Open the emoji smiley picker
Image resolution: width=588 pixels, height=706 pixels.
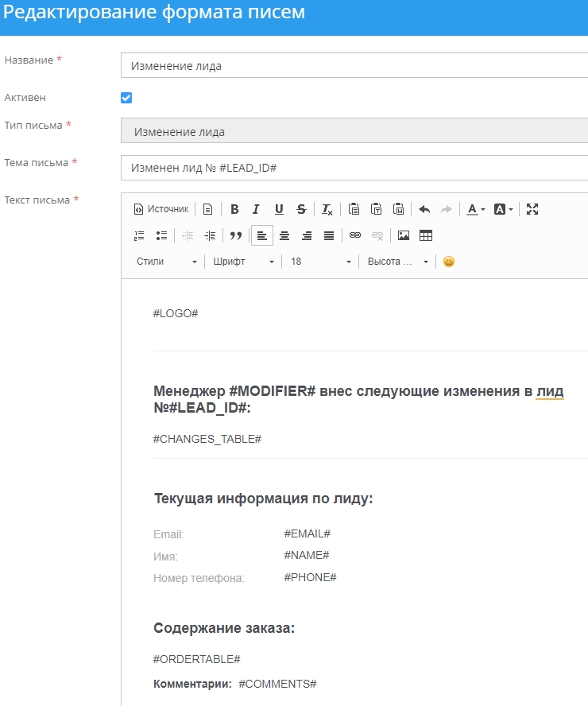tap(449, 262)
